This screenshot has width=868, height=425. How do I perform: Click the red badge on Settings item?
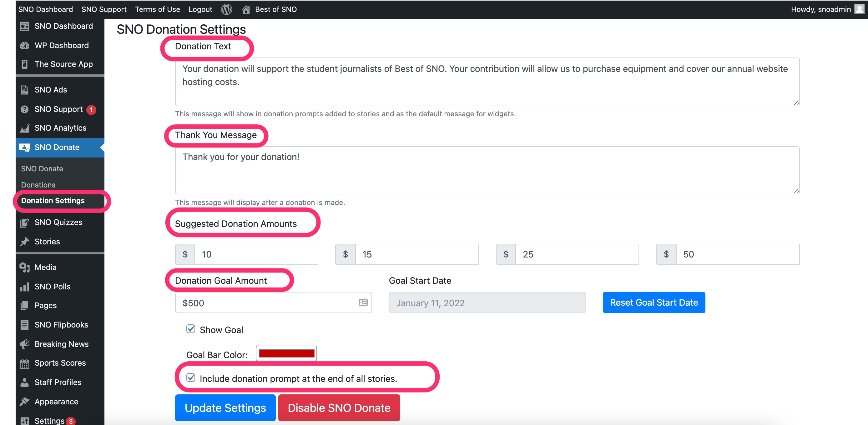pos(71,421)
